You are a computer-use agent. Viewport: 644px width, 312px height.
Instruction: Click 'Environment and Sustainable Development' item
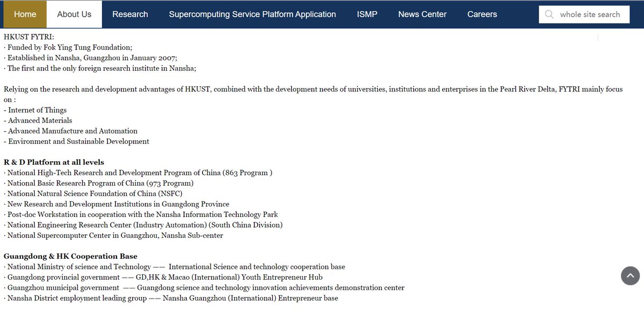click(77, 142)
